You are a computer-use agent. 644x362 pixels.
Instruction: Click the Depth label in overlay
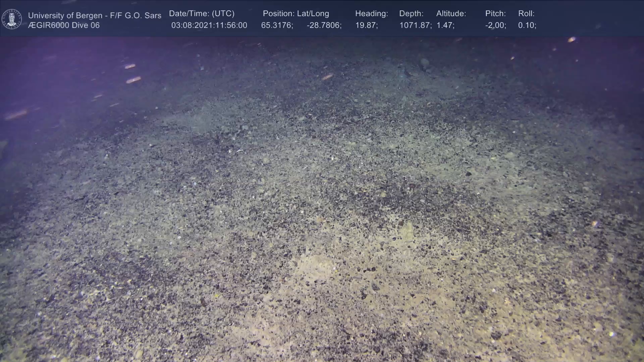tap(411, 14)
